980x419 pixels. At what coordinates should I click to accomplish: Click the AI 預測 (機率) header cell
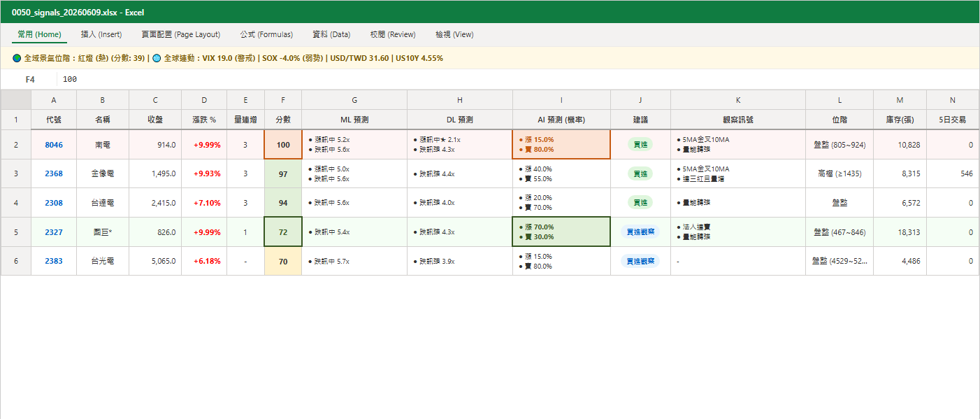(561, 120)
